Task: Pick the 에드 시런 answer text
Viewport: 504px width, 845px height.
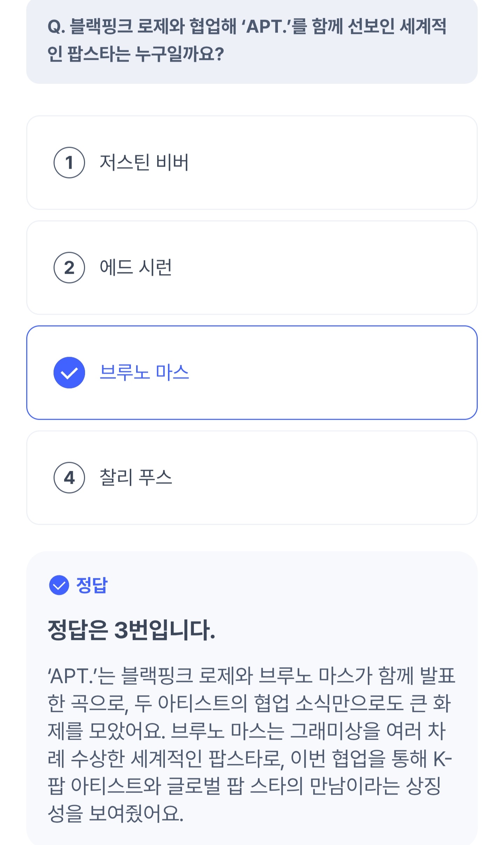Action: pos(136,267)
